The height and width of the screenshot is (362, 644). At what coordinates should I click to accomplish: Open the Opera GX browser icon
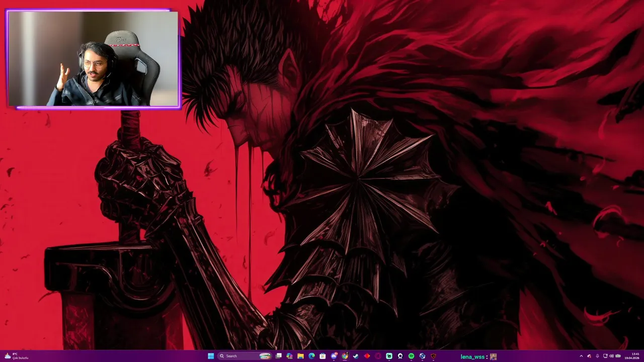378,356
